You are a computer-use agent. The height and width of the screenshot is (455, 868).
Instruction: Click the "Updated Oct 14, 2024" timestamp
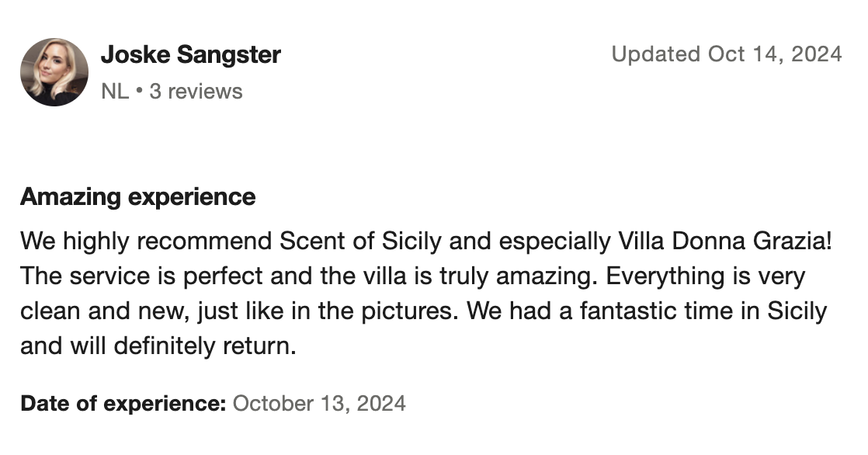click(726, 54)
